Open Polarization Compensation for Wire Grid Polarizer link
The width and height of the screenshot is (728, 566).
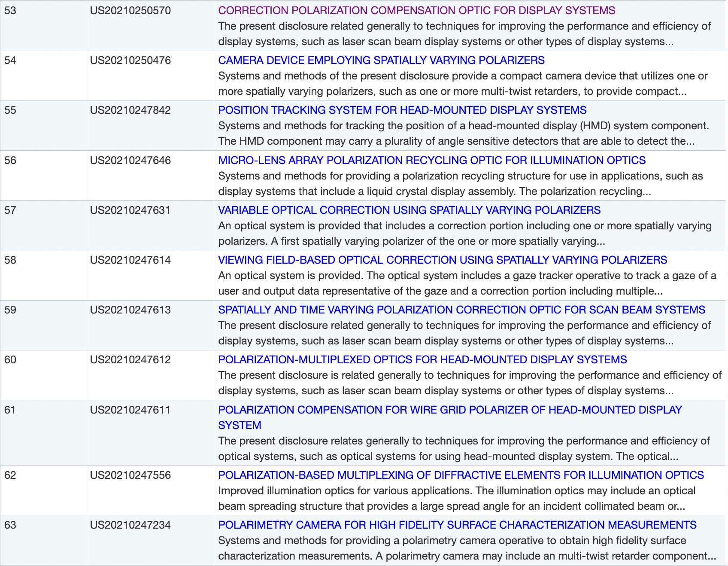[450, 417]
